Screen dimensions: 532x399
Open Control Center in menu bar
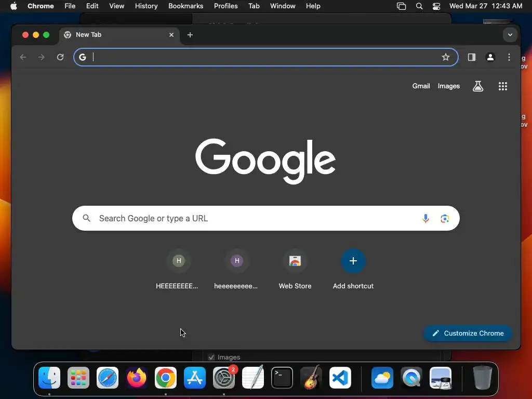[436, 6]
